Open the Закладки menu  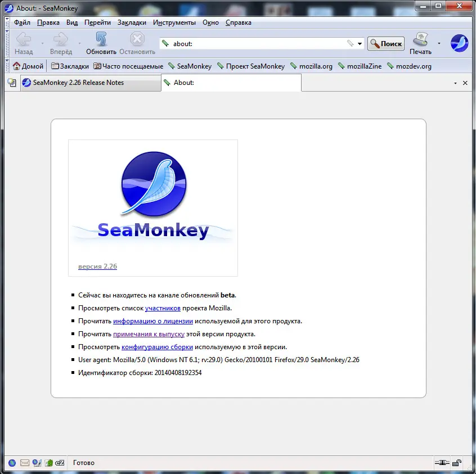[132, 22]
